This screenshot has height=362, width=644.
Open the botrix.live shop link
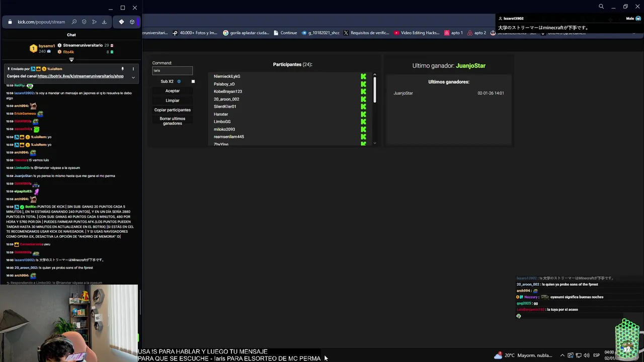[80, 76]
